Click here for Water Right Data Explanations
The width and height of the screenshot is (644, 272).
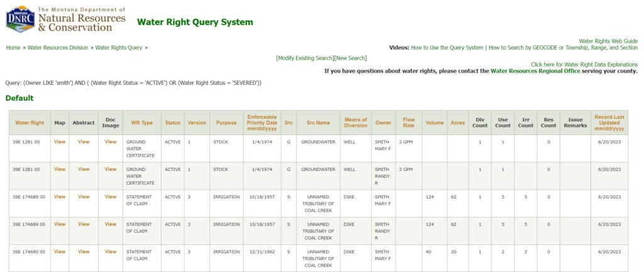tap(584, 65)
